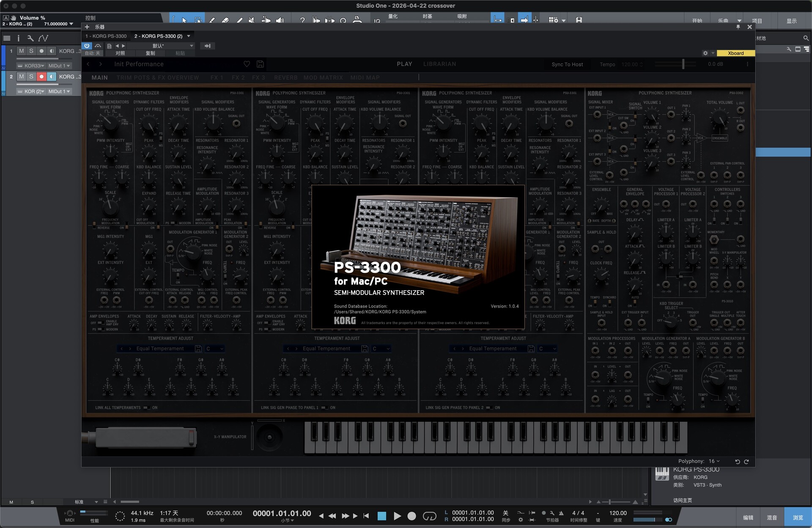Screen dimensions: 812x528
Task: Save the Init Performance preset
Action: click(260, 64)
